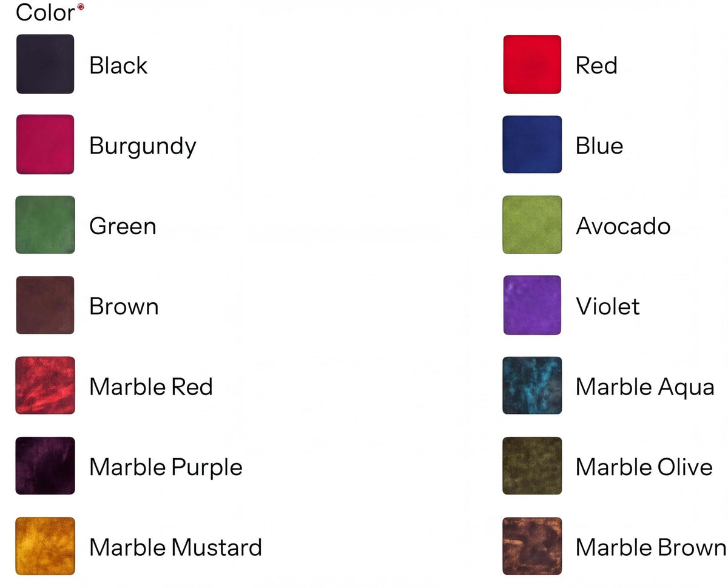Select the Blue color swatch
Viewport: 728px width, 588px height.
coord(532,144)
